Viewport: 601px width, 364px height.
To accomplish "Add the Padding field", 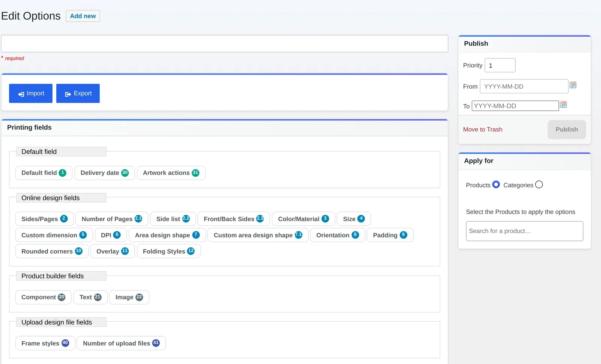I will click(390, 235).
